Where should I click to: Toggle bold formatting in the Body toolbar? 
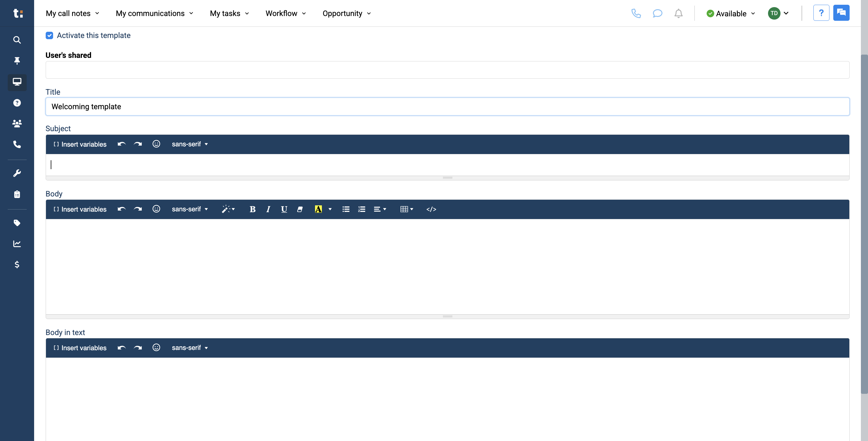(252, 209)
